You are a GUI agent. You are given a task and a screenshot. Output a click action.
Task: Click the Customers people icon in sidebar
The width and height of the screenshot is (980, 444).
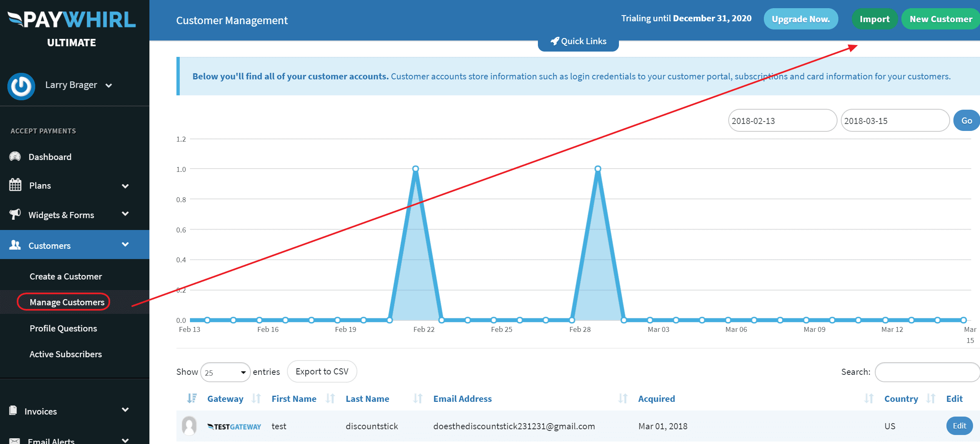[15, 244]
